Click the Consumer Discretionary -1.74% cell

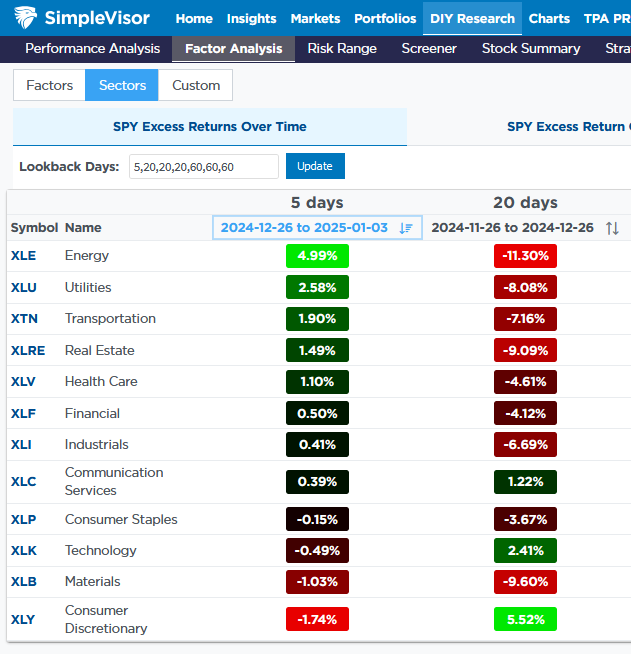pyautogui.click(x=317, y=619)
